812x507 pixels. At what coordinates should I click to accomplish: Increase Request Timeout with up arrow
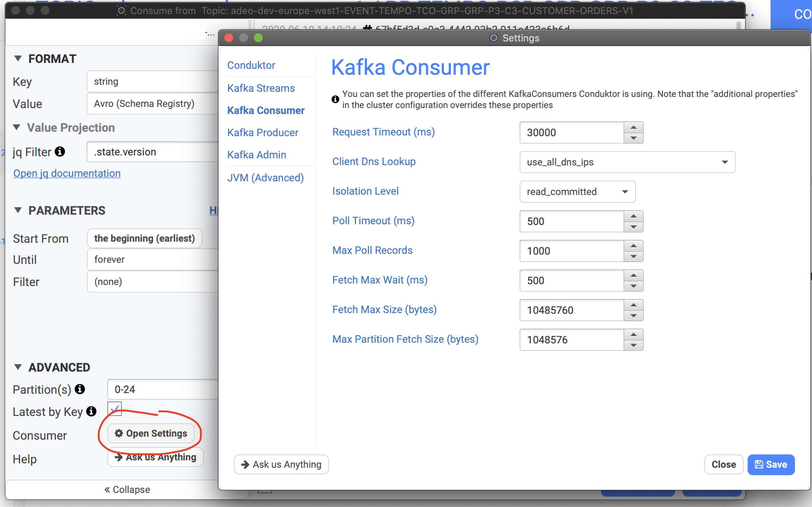point(634,127)
